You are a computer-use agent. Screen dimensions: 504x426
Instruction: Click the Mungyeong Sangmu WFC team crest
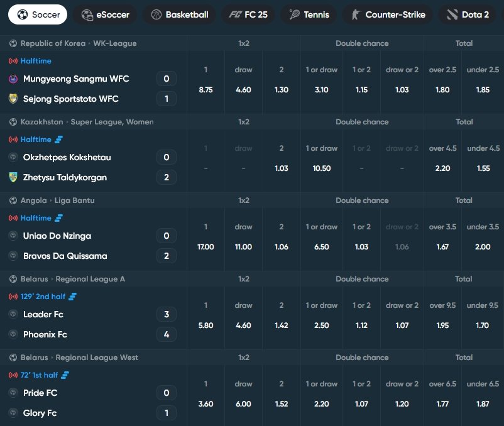(x=13, y=79)
